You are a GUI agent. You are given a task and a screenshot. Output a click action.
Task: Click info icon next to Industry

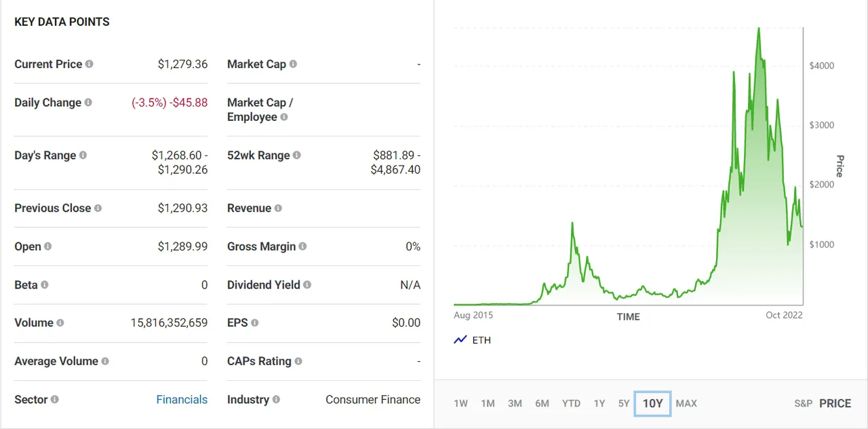pos(276,399)
